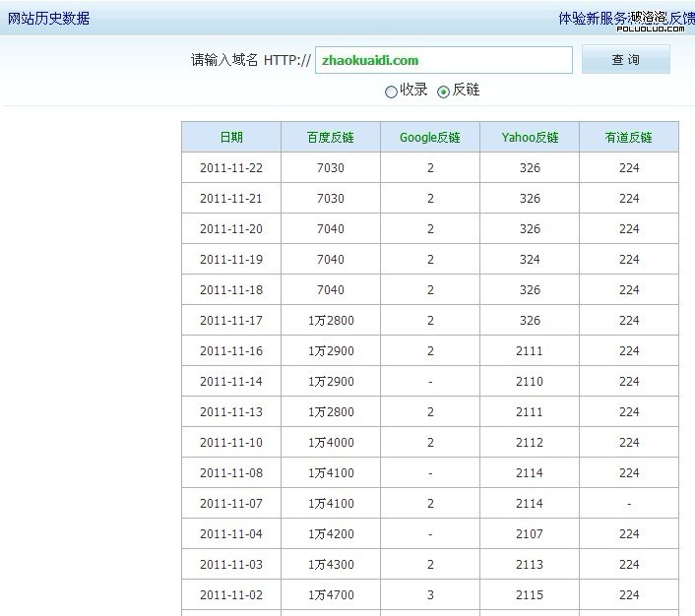The height and width of the screenshot is (616, 695).
Task: Click Baidu value 1万4700 in 2011-11-02 row
Action: pyautogui.click(x=331, y=594)
